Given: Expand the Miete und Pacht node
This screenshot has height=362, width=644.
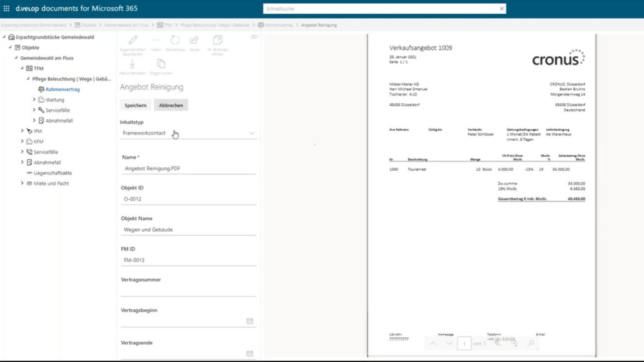Looking at the screenshot, I should pyautogui.click(x=22, y=183).
